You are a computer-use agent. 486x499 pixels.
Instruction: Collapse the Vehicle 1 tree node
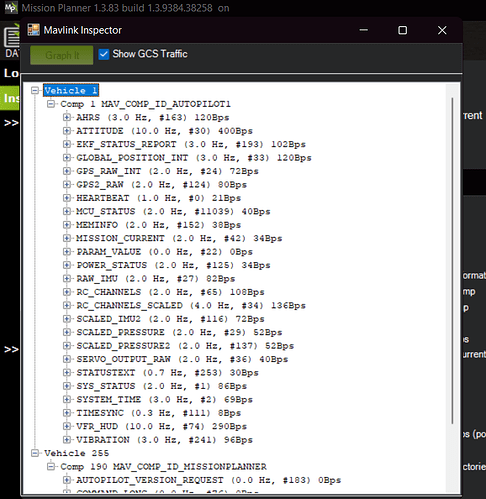[x=35, y=90]
